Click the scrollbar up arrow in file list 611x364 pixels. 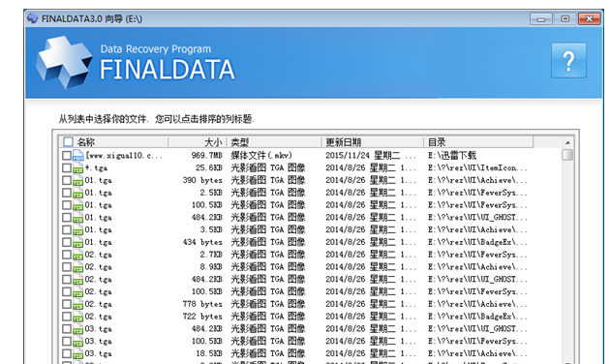(567, 142)
